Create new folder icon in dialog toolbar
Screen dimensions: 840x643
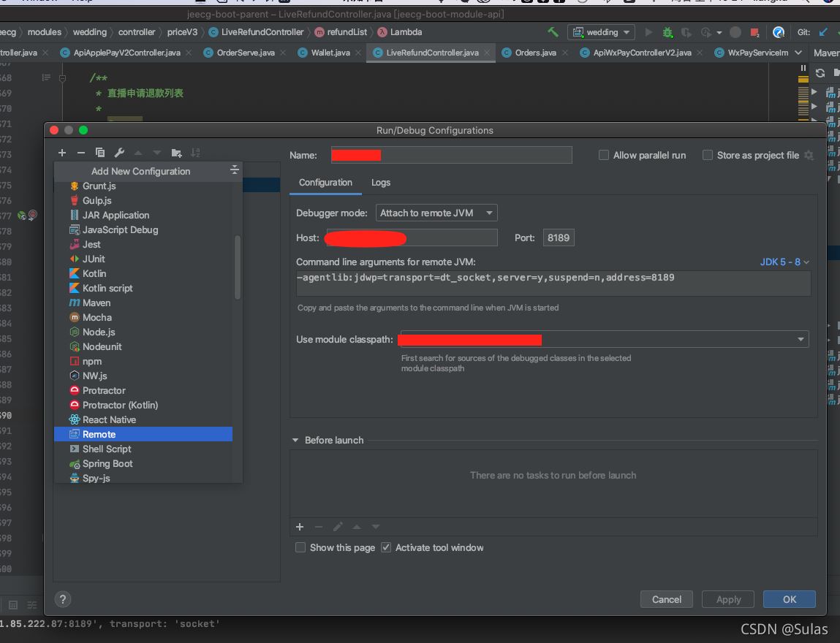coord(176,153)
